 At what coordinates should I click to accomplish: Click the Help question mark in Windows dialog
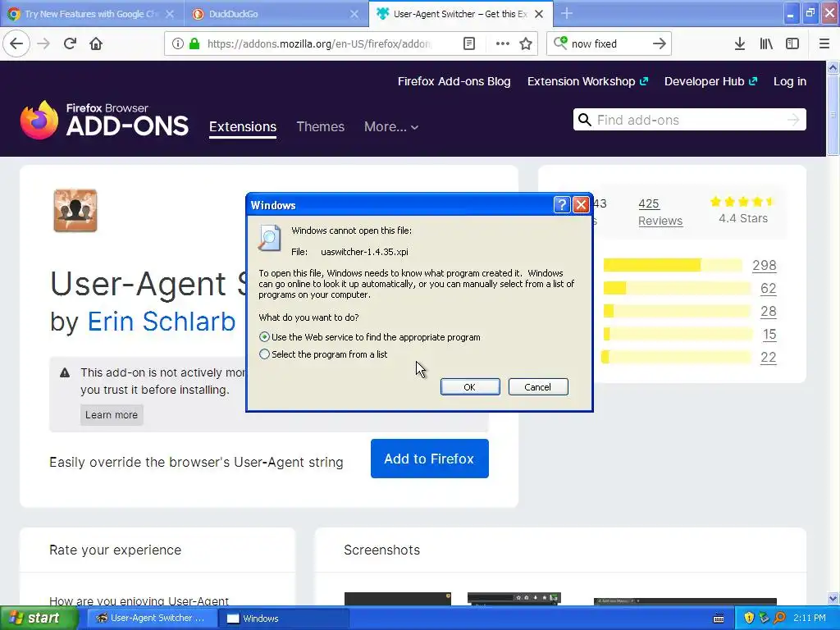561,204
